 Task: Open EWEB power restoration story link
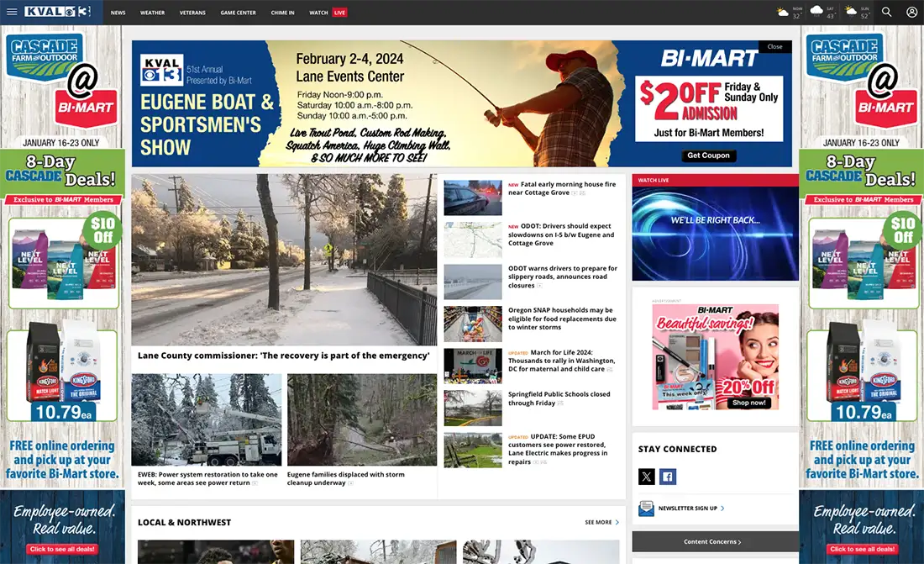point(207,478)
